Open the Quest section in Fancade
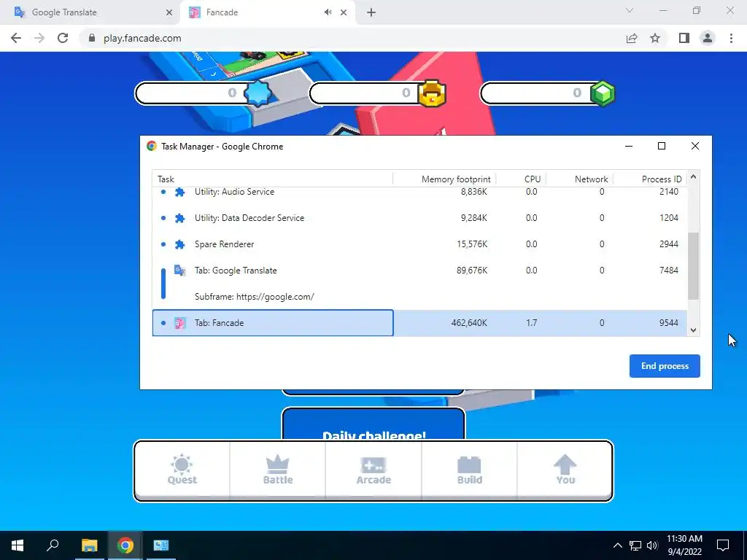 pyautogui.click(x=182, y=470)
